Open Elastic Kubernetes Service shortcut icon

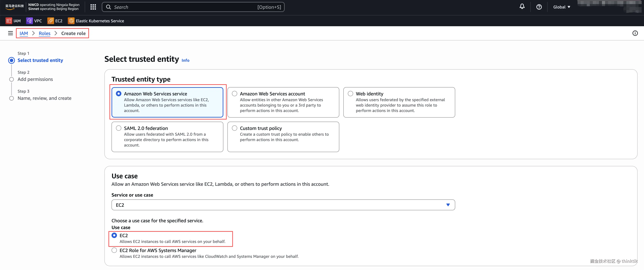coord(71,21)
